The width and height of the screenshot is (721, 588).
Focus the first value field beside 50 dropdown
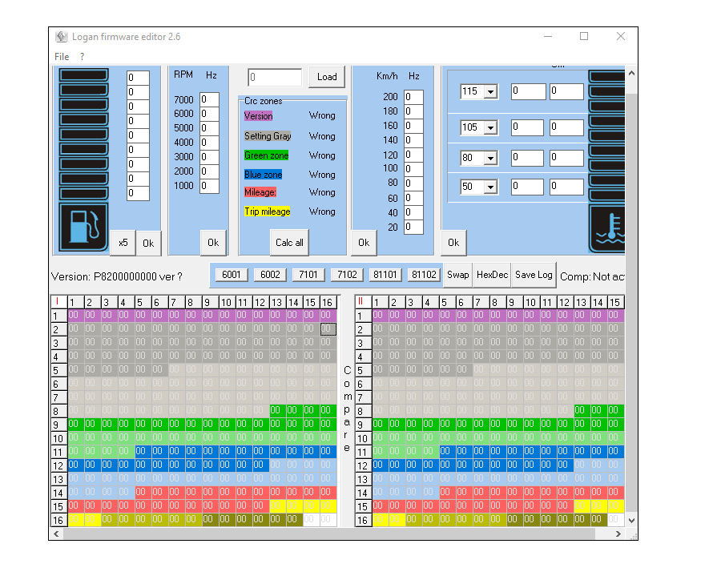click(x=528, y=187)
